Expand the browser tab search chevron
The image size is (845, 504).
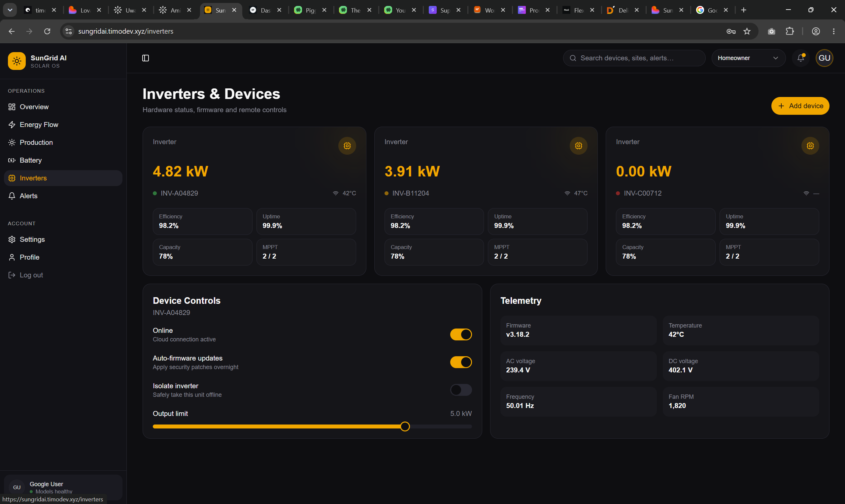10,10
